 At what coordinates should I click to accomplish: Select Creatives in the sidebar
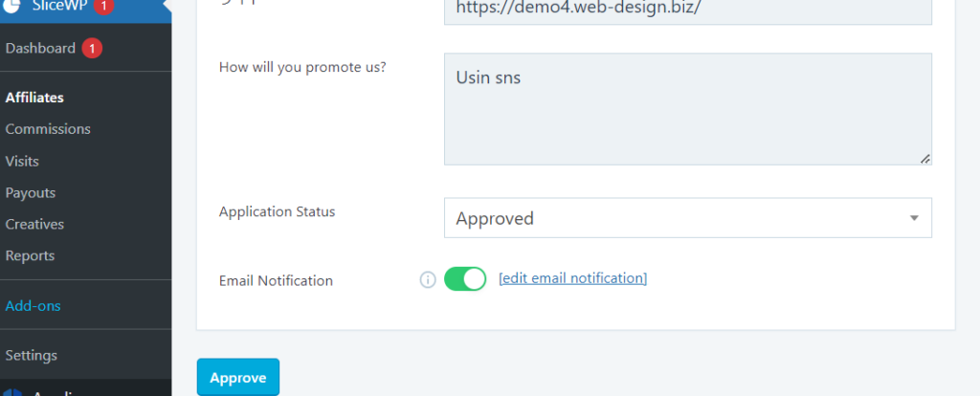34,225
